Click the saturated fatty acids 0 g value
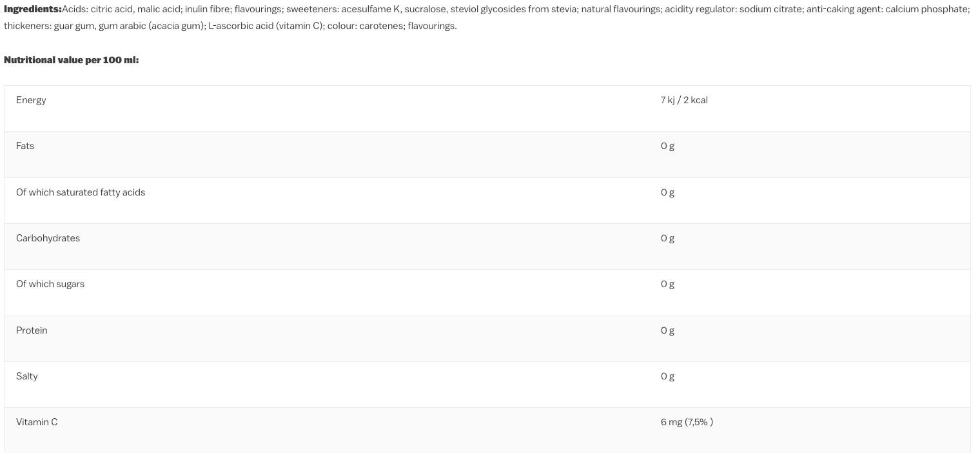Viewport: 980px width, 453px height. tap(667, 192)
